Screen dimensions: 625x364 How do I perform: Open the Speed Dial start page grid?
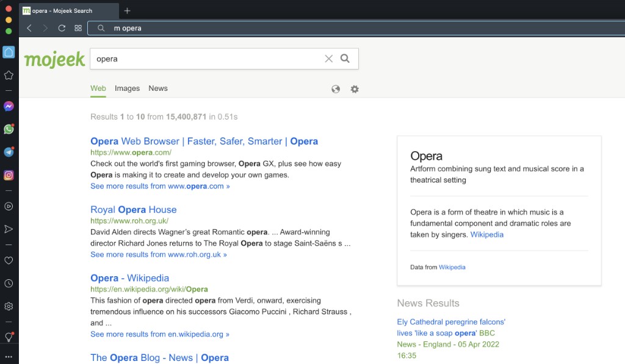point(78,28)
